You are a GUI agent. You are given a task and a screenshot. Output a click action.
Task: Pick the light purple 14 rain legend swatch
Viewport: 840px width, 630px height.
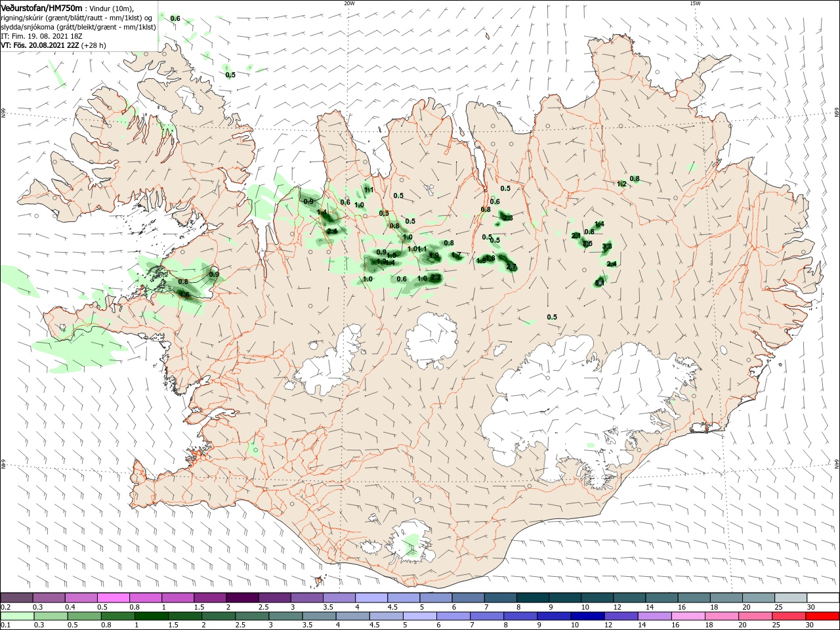click(654, 616)
